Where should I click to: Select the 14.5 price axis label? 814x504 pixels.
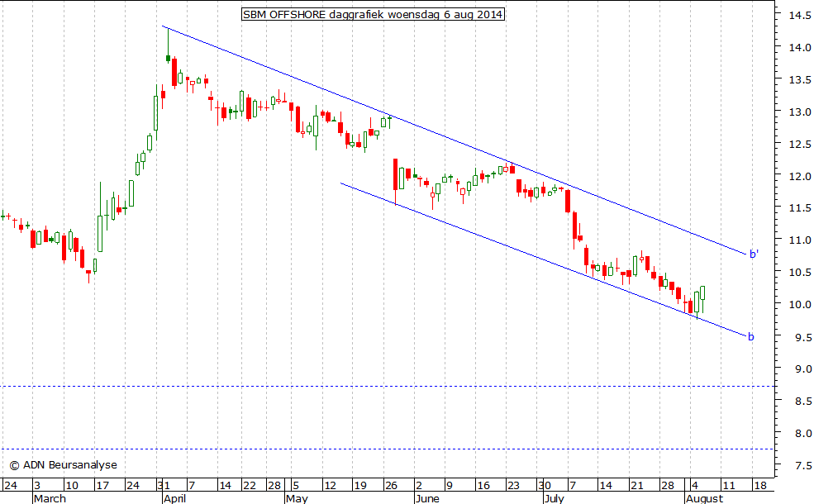click(x=799, y=16)
